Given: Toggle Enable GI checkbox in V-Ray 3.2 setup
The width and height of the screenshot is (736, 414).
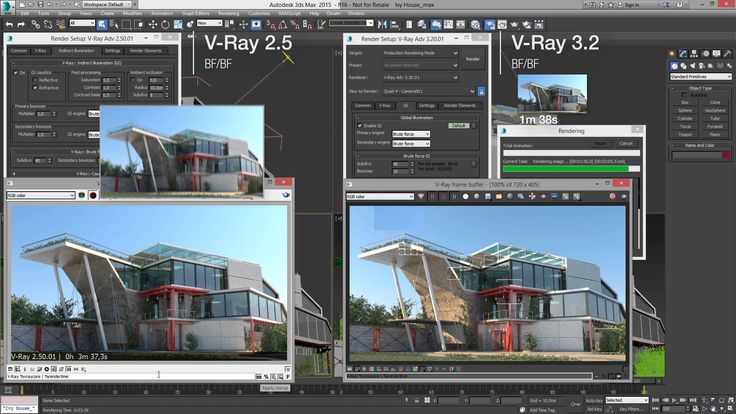Looking at the screenshot, I should (360, 126).
